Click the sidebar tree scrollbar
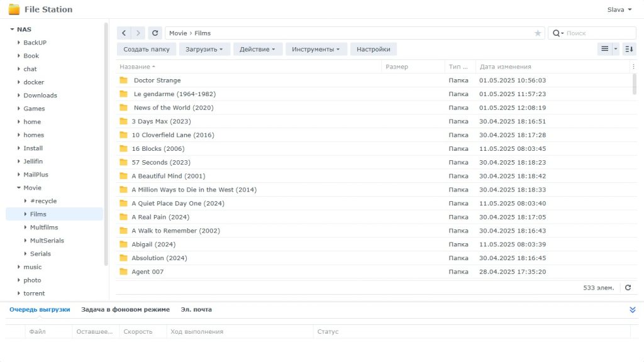 106,144
